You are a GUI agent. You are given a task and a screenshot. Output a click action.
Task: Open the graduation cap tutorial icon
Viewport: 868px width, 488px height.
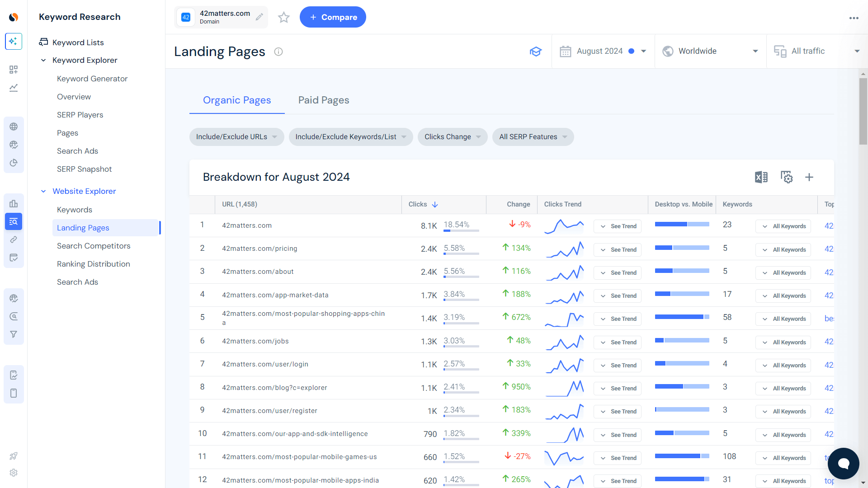[x=536, y=51]
